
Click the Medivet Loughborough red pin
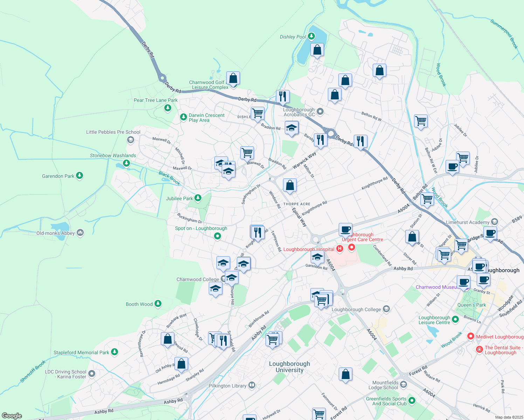[x=471, y=336]
